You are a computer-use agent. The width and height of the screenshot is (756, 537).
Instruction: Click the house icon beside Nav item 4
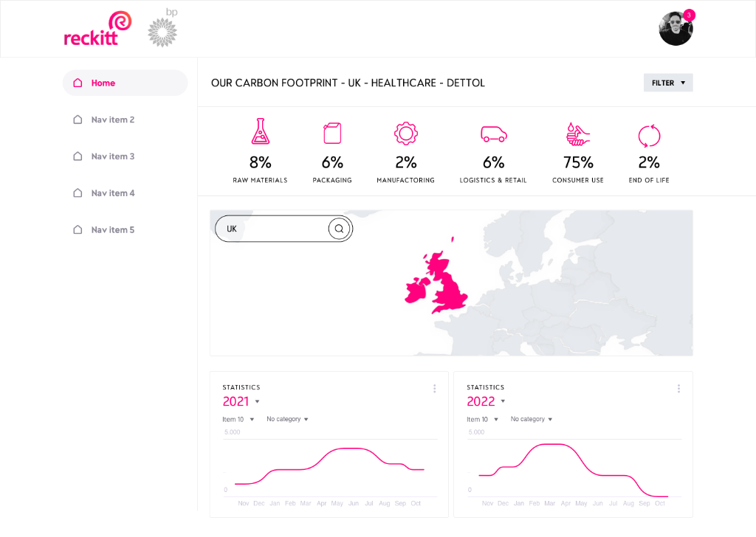(x=78, y=193)
